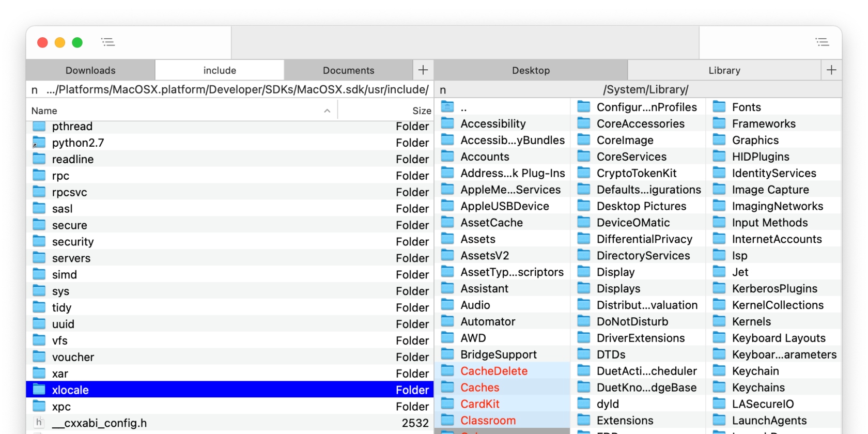Select the python2.7 alias folder icon
The image size is (868, 434).
[x=39, y=143]
